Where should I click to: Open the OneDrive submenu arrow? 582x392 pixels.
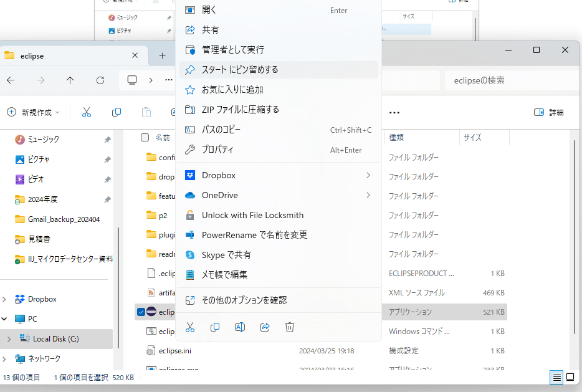(x=368, y=195)
